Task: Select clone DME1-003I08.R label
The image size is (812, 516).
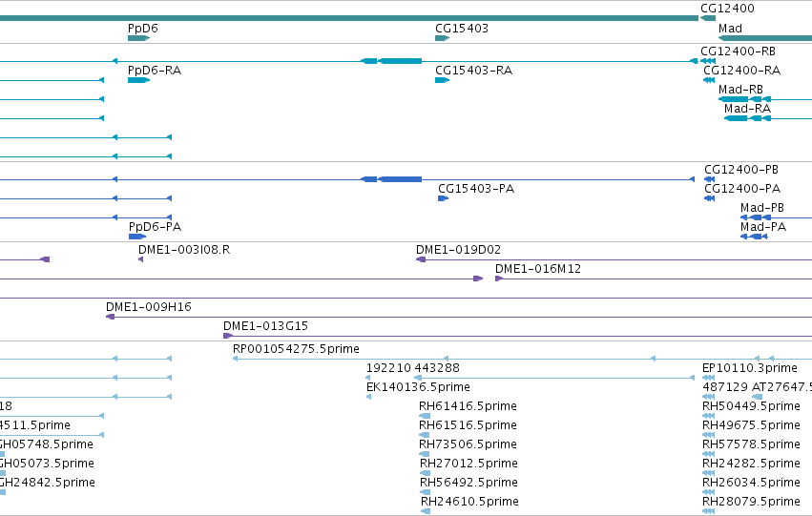Action: coord(184,250)
